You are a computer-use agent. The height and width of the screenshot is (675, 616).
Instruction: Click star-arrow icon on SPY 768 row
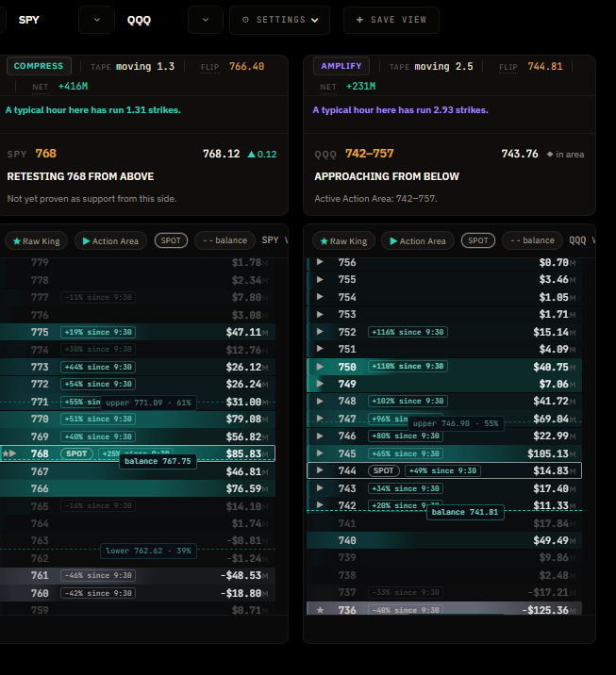pos(9,453)
